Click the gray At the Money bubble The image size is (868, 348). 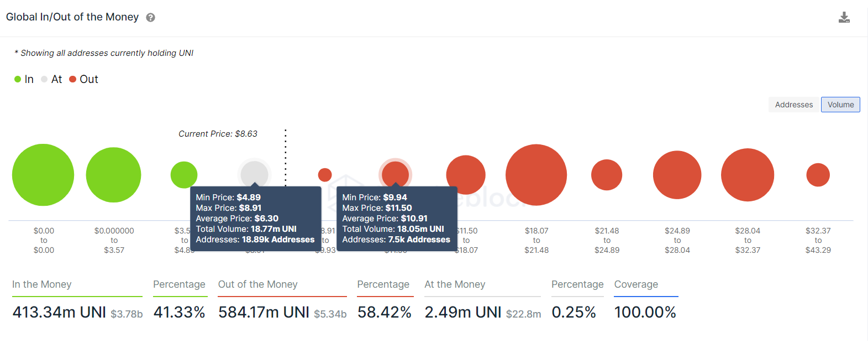pyautogui.click(x=254, y=174)
